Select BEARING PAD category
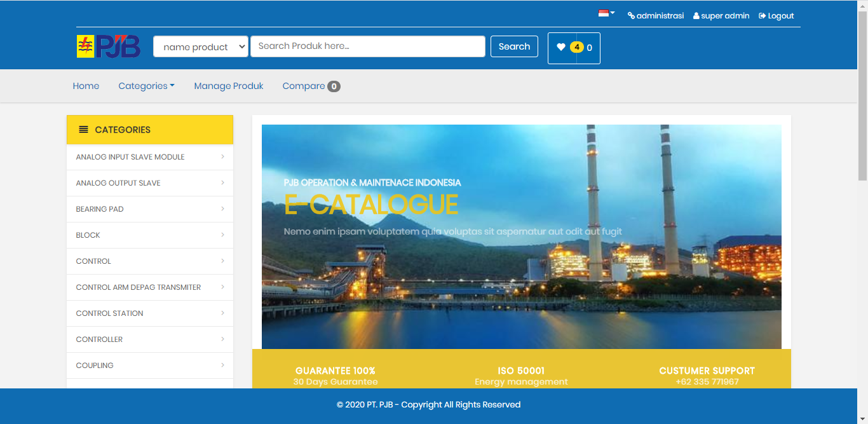Viewport: 868px width, 424px height. coord(100,209)
